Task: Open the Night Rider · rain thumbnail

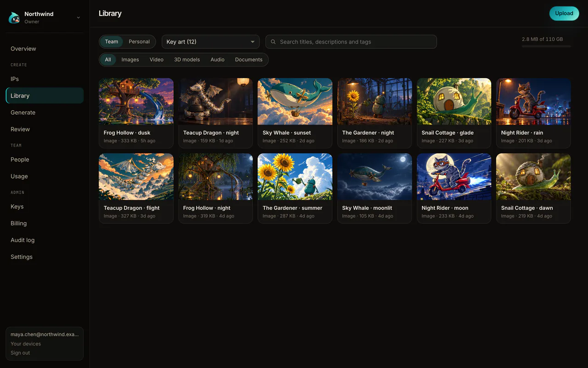Action: pyautogui.click(x=533, y=101)
